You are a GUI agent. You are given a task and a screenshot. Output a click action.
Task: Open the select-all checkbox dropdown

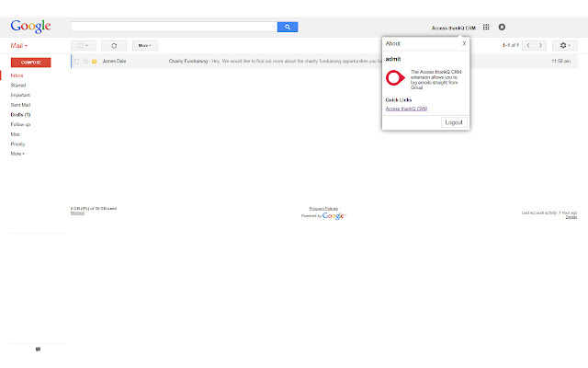pyautogui.click(x=84, y=46)
